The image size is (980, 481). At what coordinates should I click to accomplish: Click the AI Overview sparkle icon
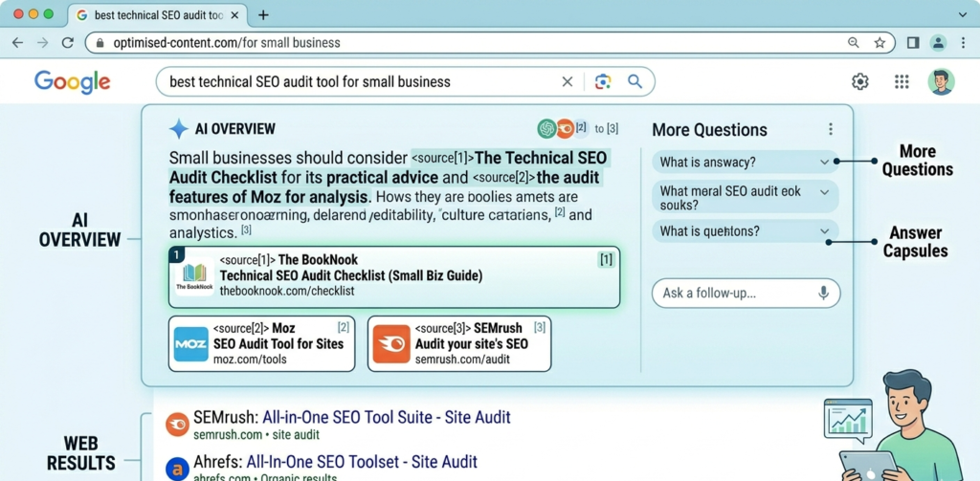179,129
